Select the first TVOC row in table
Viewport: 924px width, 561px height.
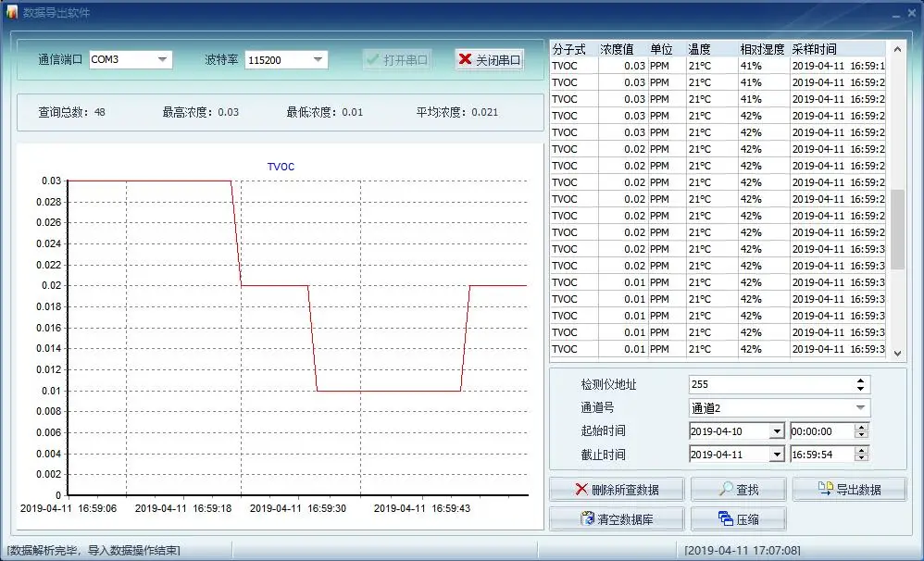pyautogui.click(x=718, y=66)
